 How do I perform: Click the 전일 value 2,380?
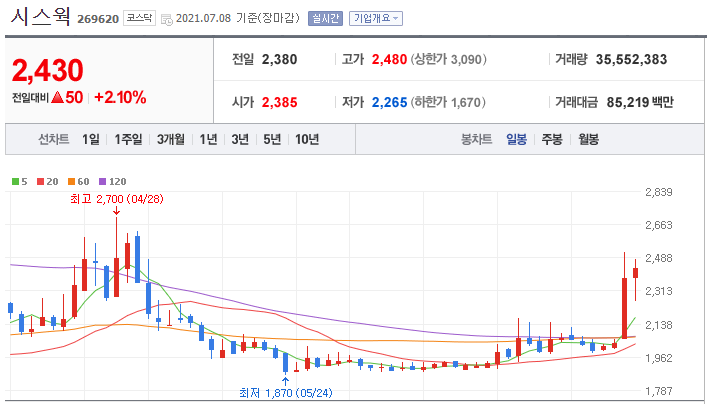[x=279, y=60]
